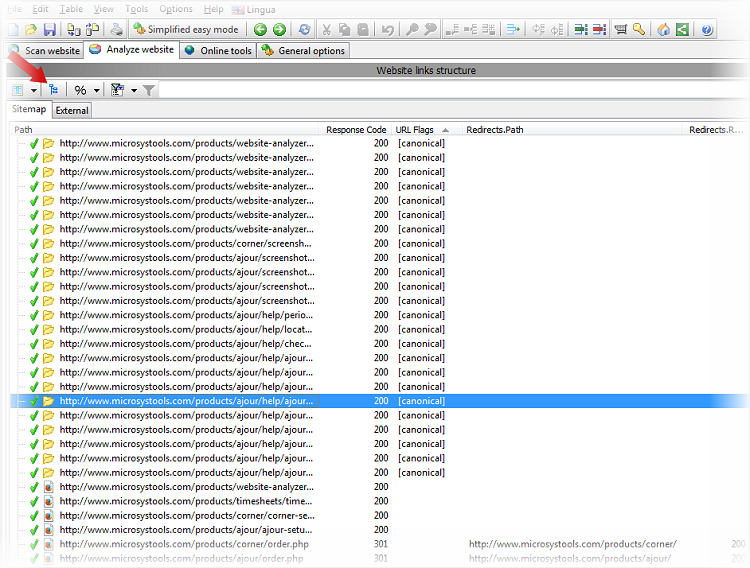Screen dimensions: 750x568
Task: Sort by Response Code column header
Action: point(356,130)
